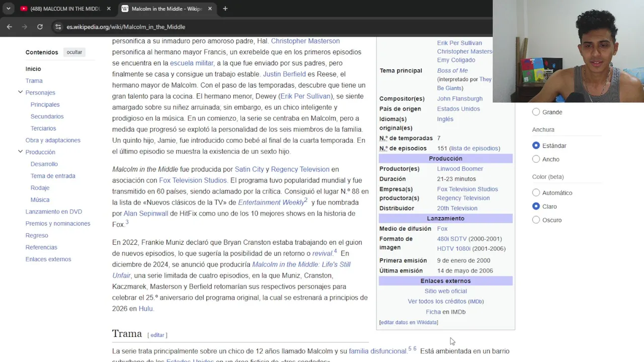This screenshot has width=644, height=362.
Task: Hide the Contenidos sidebar with ocultar
Action: point(74,52)
